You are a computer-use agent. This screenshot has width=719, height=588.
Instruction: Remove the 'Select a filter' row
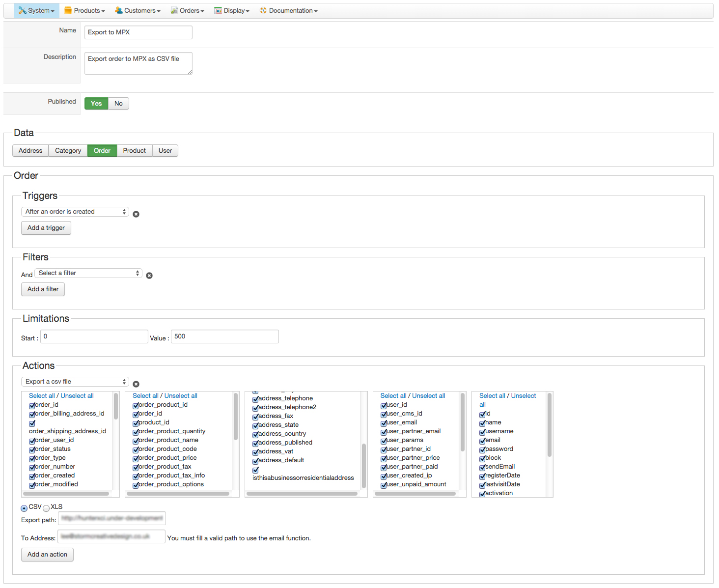click(x=149, y=276)
